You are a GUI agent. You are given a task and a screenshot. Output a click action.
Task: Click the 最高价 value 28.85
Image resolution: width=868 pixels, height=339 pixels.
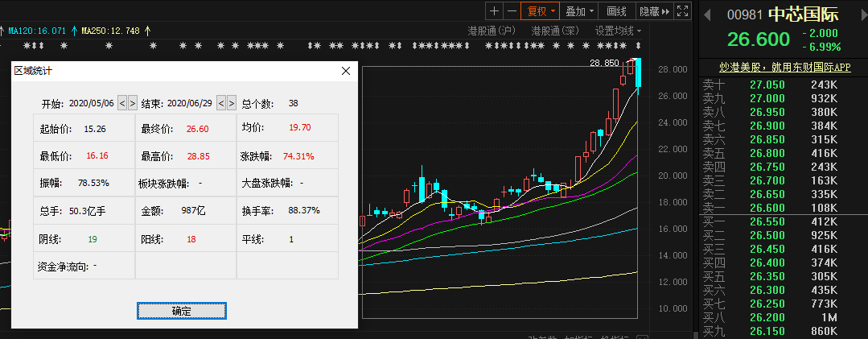198,156
